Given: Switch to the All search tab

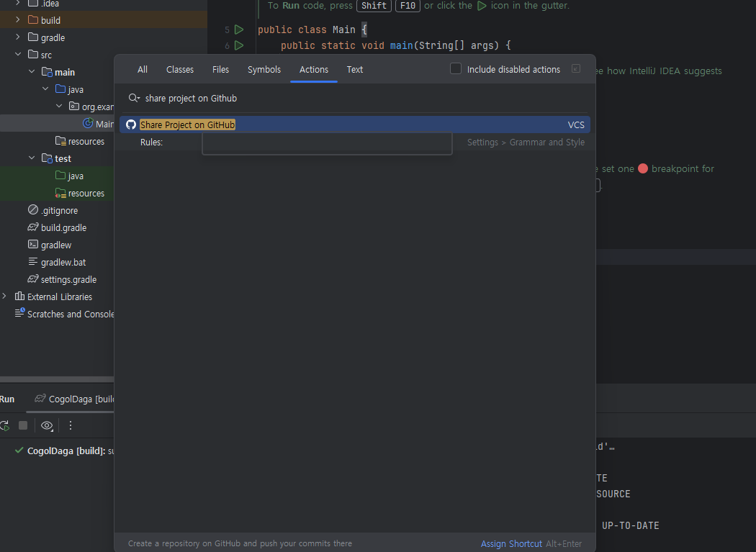Looking at the screenshot, I should 143,69.
